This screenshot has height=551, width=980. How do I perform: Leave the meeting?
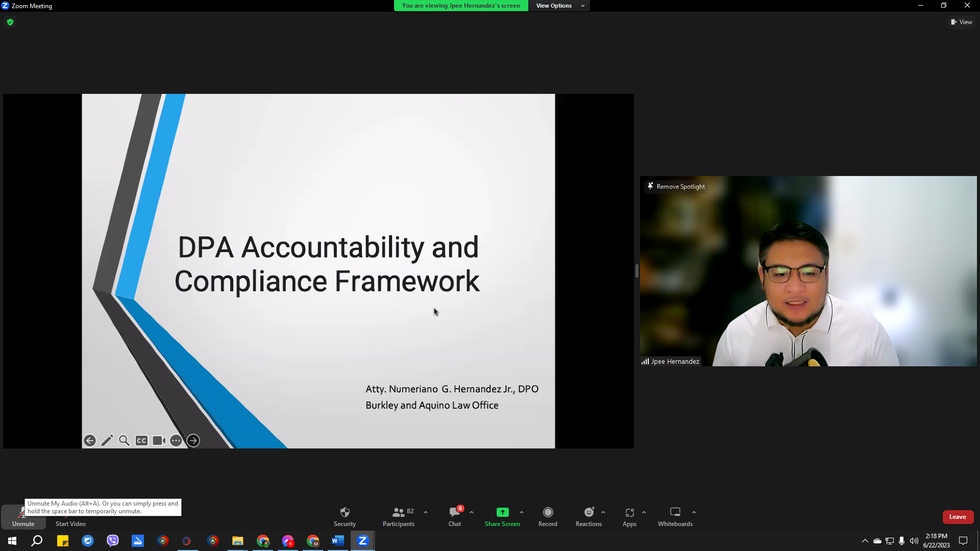point(958,517)
